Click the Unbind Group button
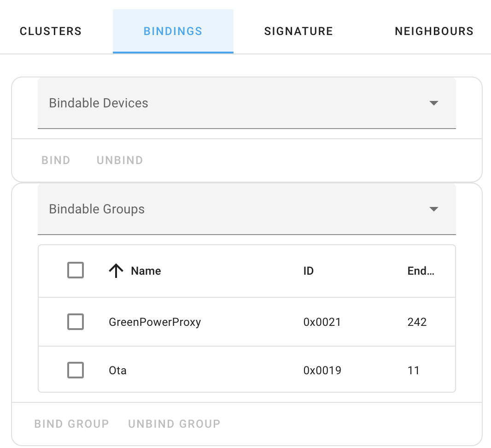 [x=174, y=424]
